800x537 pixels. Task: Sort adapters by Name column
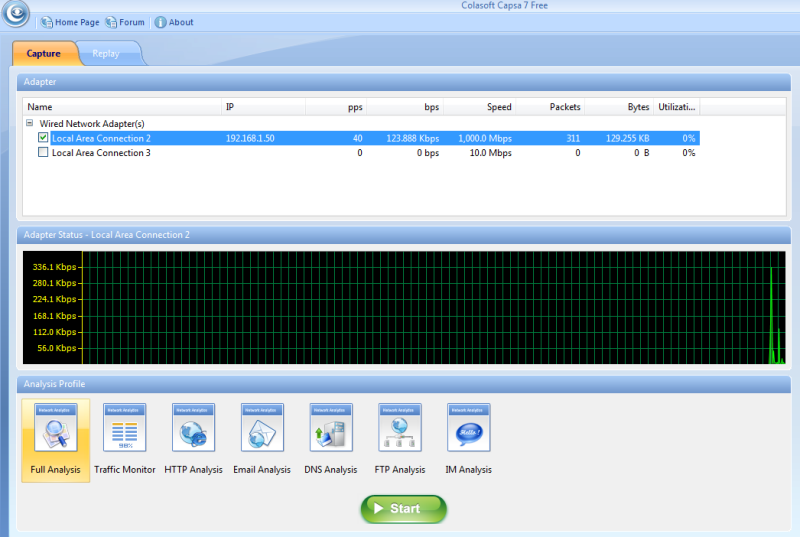(x=122, y=107)
